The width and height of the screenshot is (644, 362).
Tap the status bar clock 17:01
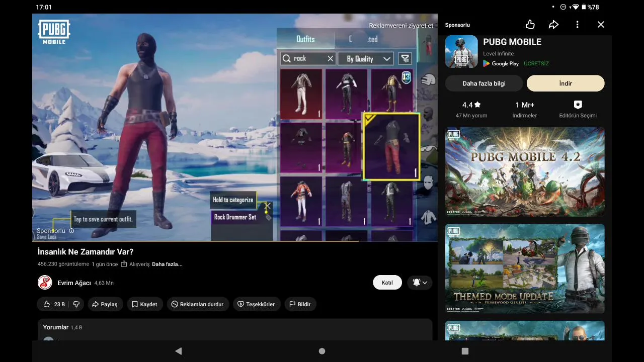pyautogui.click(x=44, y=7)
